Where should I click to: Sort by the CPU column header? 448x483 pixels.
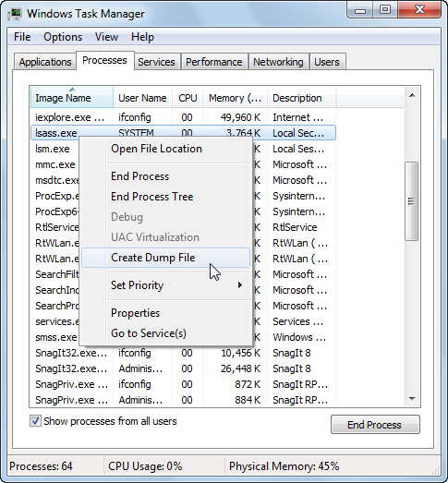tap(188, 98)
